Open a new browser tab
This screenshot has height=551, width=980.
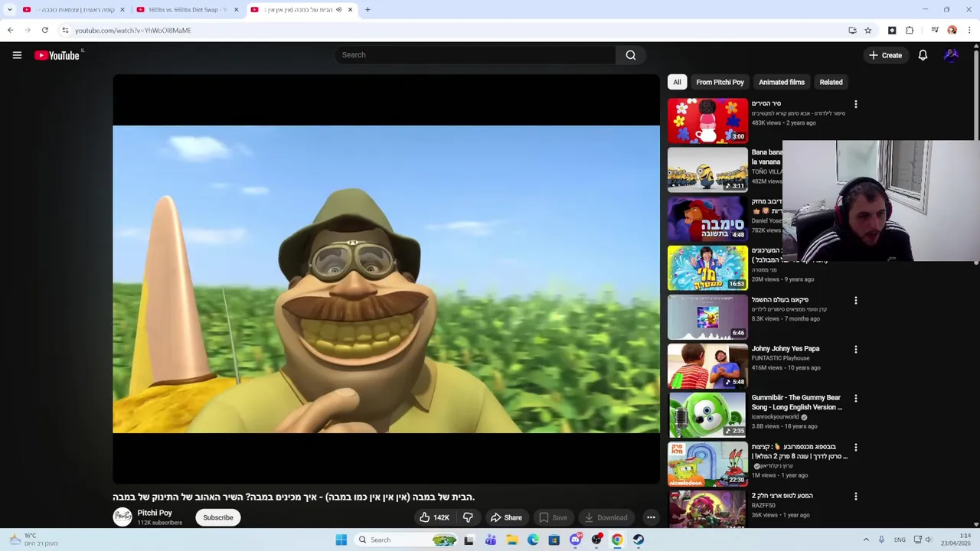click(x=367, y=10)
